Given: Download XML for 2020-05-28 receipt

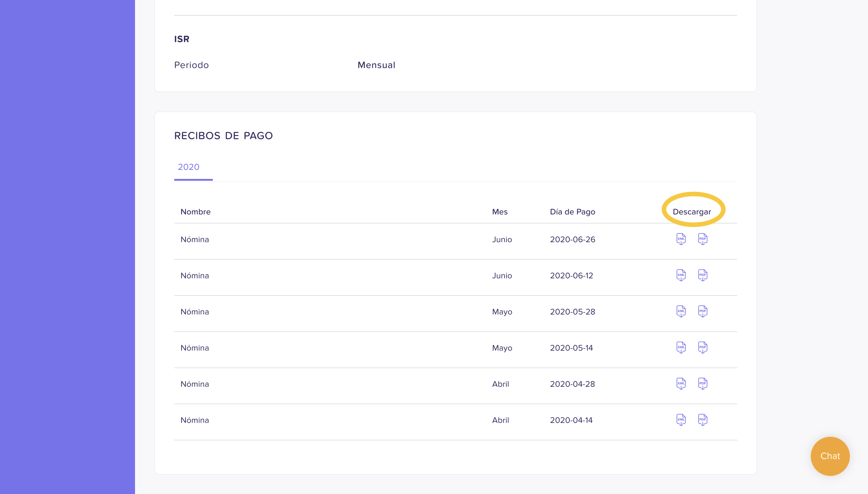Looking at the screenshot, I should pos(681,311).
